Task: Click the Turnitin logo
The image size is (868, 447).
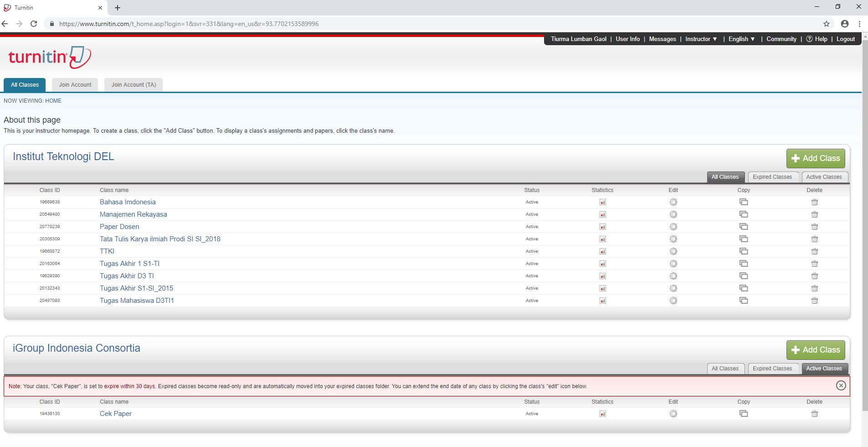Action: [49, 57]
